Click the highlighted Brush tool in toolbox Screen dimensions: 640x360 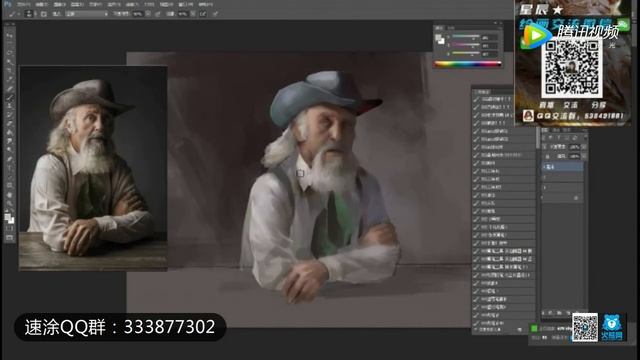(x=9, y=98)
